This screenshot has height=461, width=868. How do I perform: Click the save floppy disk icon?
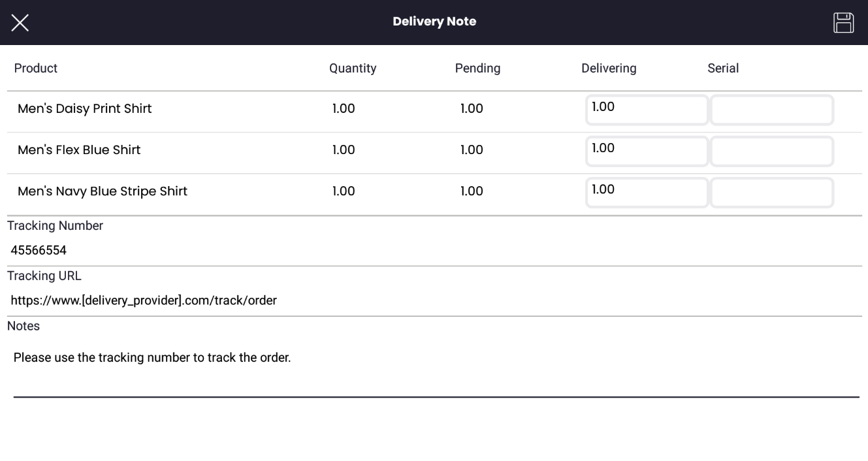point(843,22)
